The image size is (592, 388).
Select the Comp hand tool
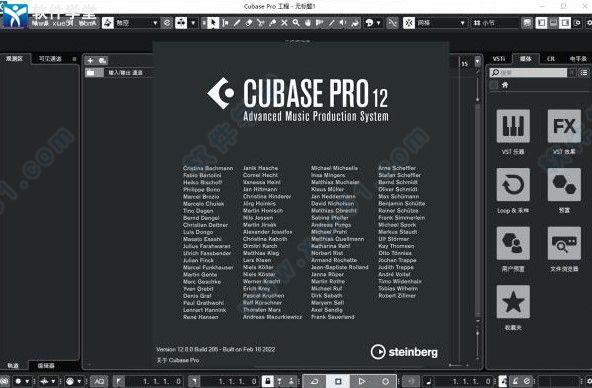tap(308, 23)
